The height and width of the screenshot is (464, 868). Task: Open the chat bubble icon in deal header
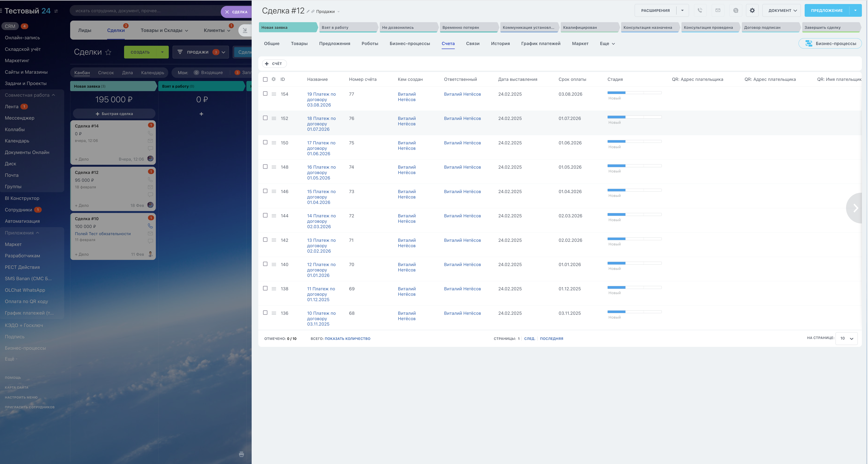[736, 10]
